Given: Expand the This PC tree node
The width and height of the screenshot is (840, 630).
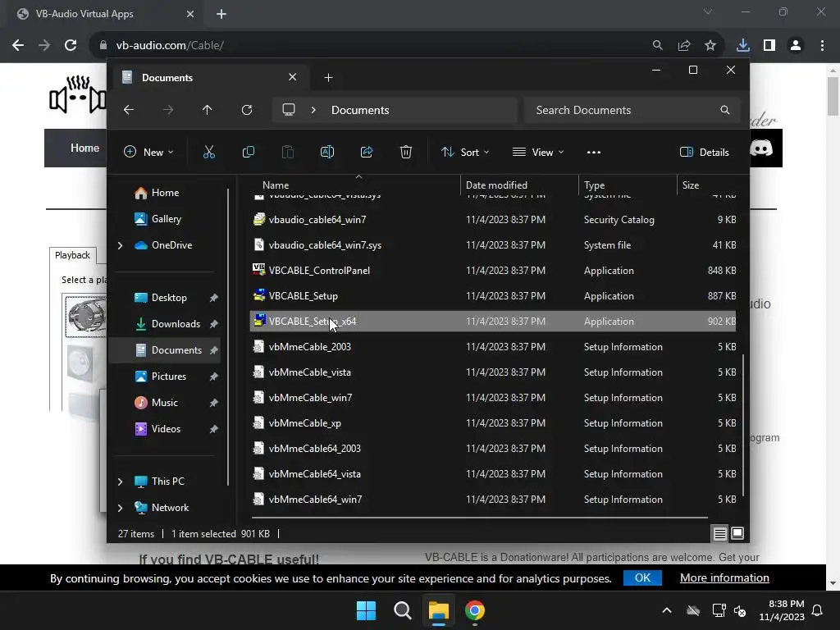Looking at the screenshot, I should pos(120,482).
